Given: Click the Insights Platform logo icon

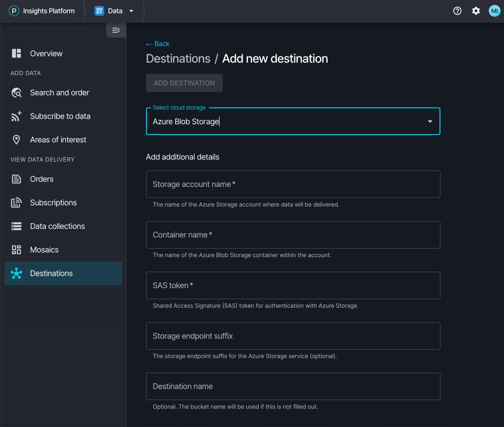Looking at the screenshot, I should (x=14, y=11).
